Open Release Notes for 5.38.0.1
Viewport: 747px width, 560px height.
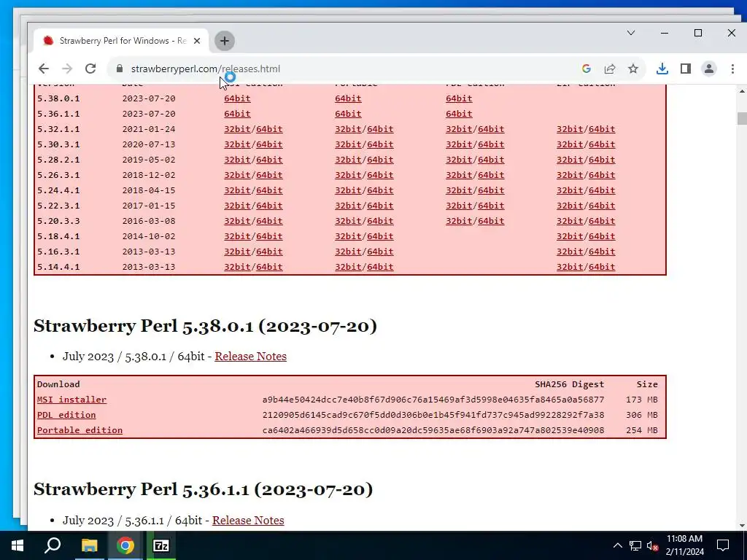(251, 356)
